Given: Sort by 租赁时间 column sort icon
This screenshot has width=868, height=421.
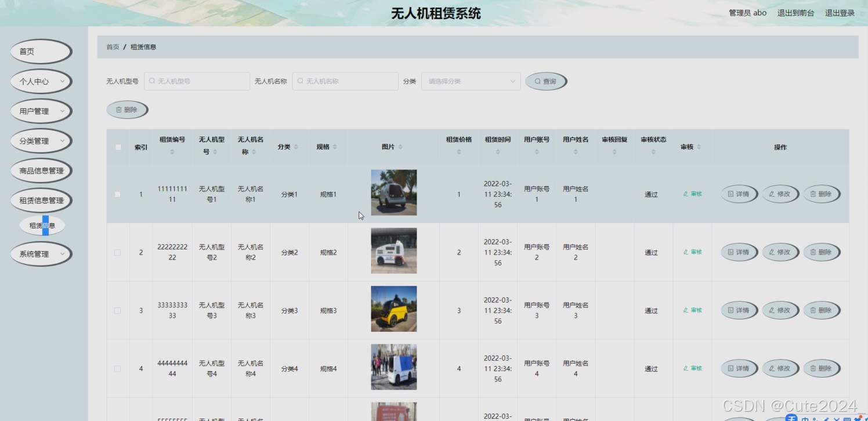Looking at the screenshot, I should [498, 152].
